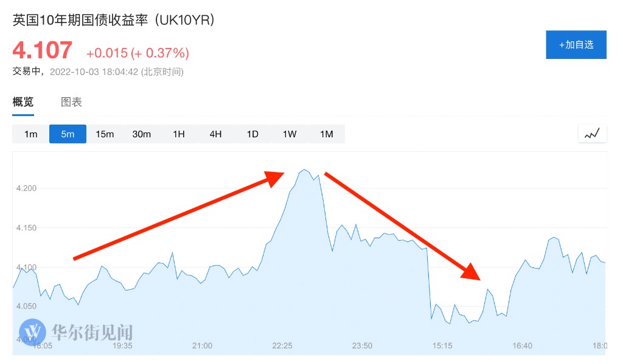Click the Wallstreetcn watermark logo
The image size is (623, 364).
coord(32,332)
